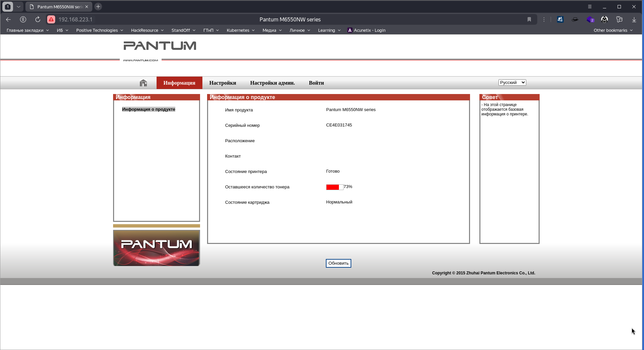Click the 73% toner percentage text
The image size is (644, 350).
coord(348,187)
